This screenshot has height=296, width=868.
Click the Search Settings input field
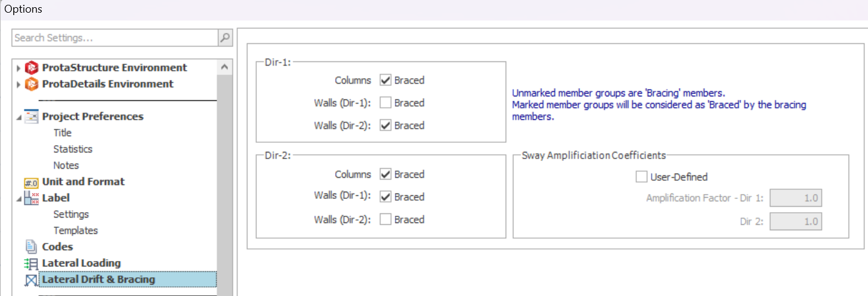[115, 38]
